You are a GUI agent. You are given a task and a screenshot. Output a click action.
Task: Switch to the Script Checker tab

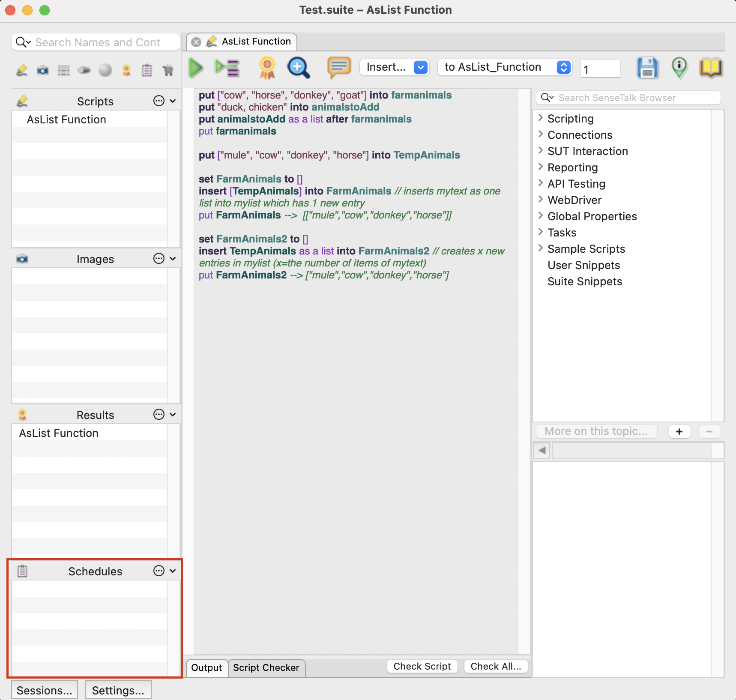pos(266,667)
